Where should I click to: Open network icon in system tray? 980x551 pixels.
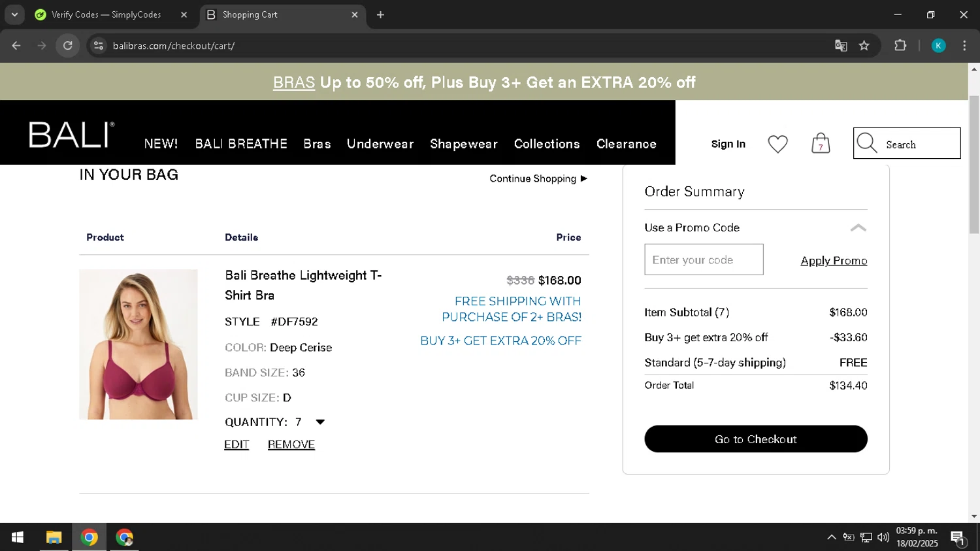click(866, 537)
